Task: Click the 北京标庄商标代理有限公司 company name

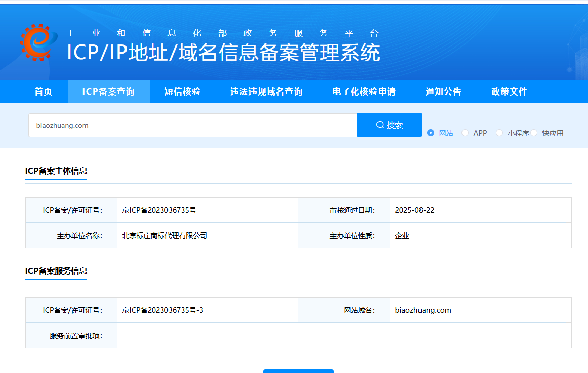Action: tap(165, 236)
